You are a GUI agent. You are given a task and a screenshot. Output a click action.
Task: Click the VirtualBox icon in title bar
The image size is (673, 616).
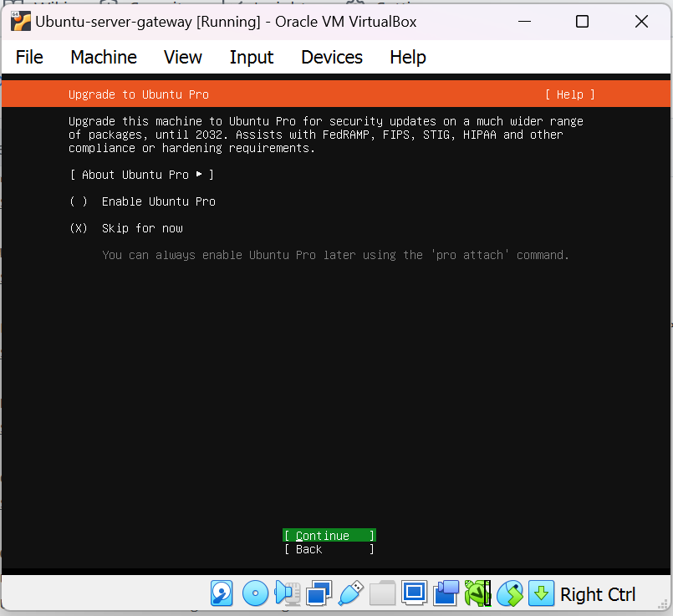coord(21,22)
